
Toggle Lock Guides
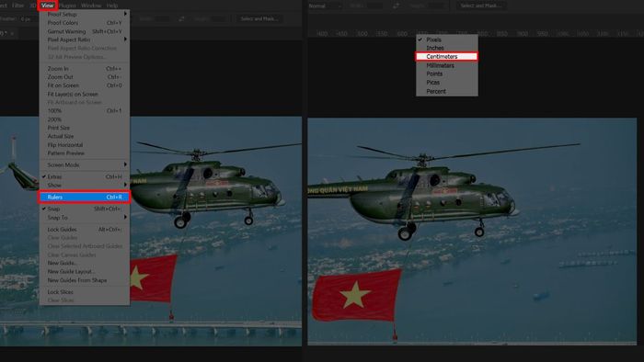pyautogui.click(x=85, y=229)
